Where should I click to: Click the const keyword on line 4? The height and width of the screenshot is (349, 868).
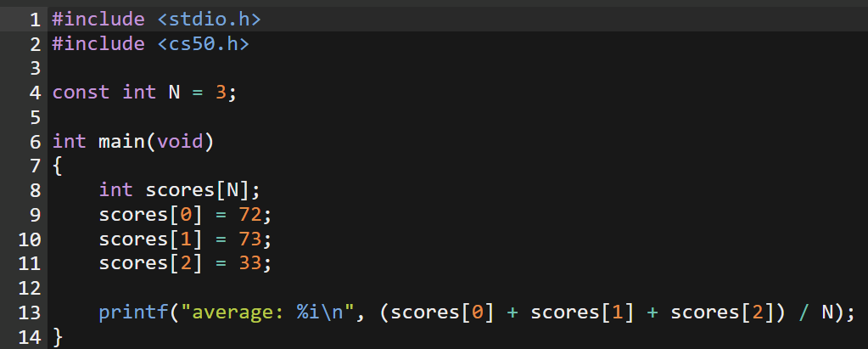coord(81,93)
